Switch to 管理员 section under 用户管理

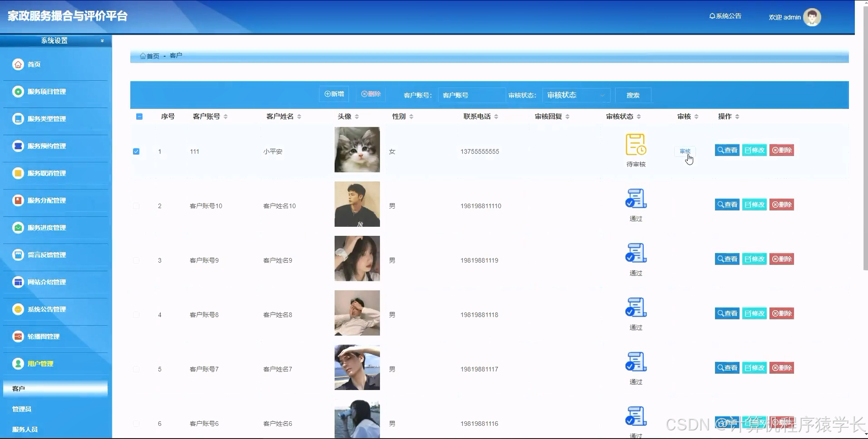pyautogui.click(x=21, y=409)
